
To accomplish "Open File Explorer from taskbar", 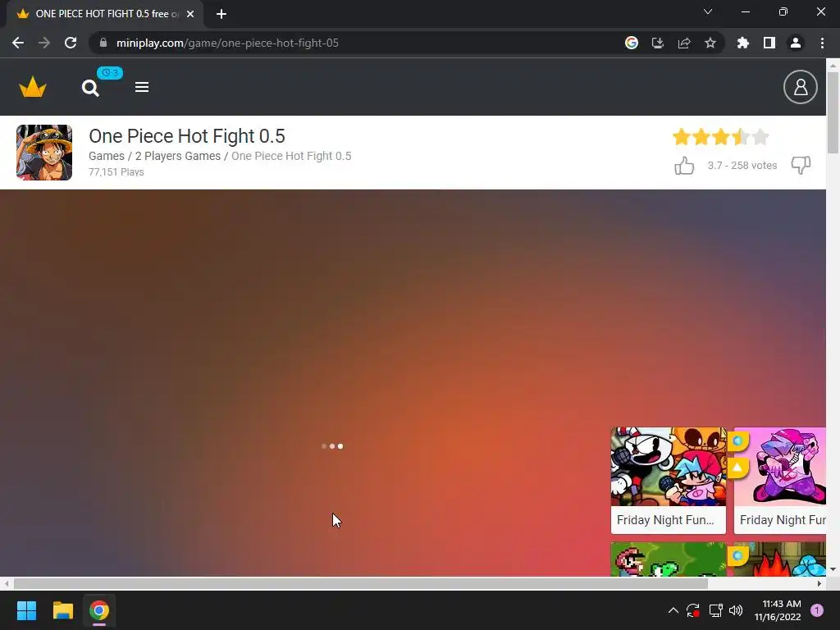I will (62, 610).
